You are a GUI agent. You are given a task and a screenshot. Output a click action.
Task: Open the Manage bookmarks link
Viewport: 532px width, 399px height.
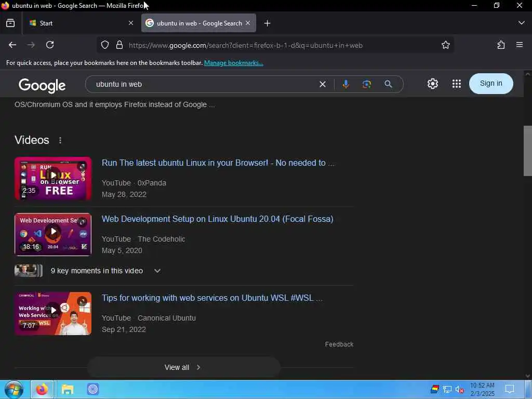234,63
